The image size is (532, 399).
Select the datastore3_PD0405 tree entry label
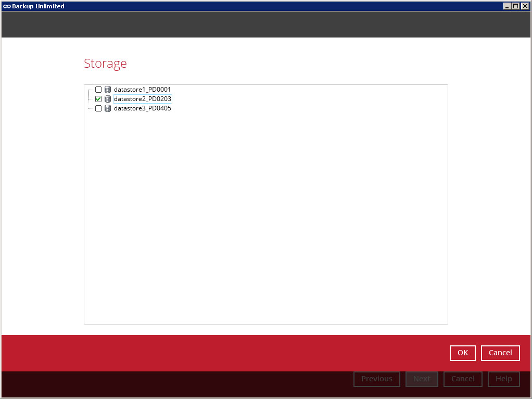pyautogui.click(x=142, y=108)
